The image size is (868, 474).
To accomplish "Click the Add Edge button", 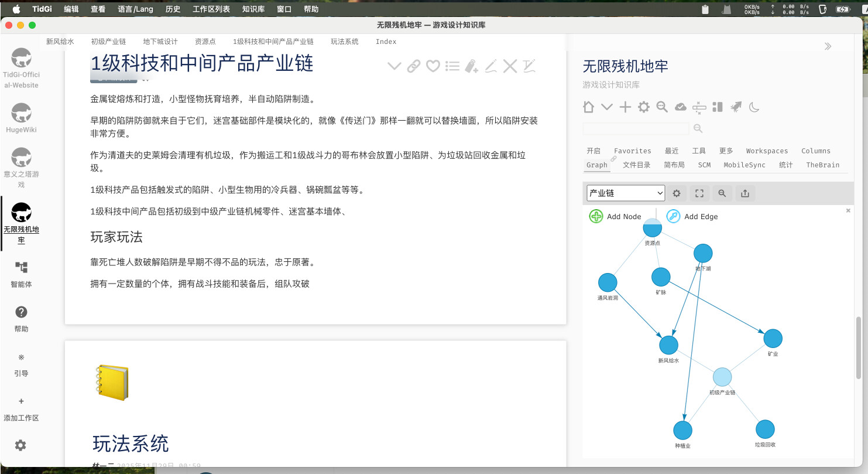I will [x=692, y=216].
